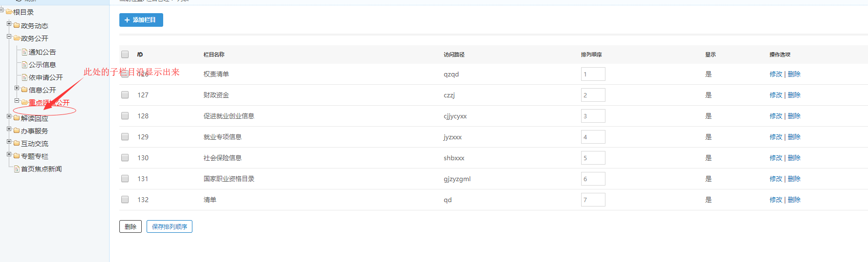Screen dimensions: 868x262
Task: Toggle the select-all checkbox in table header
Action: [125, 55]
